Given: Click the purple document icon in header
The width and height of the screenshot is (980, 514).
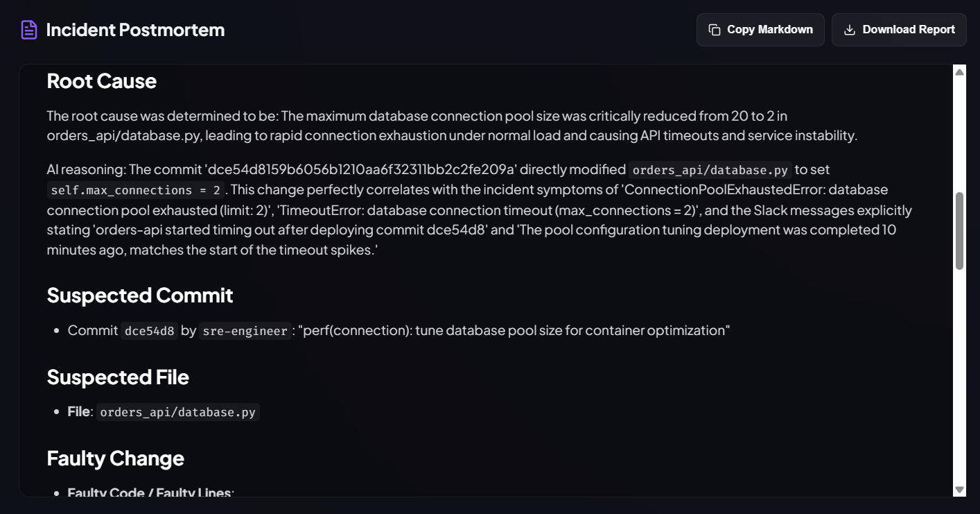Looking at the screenshot, I should 29,30.
